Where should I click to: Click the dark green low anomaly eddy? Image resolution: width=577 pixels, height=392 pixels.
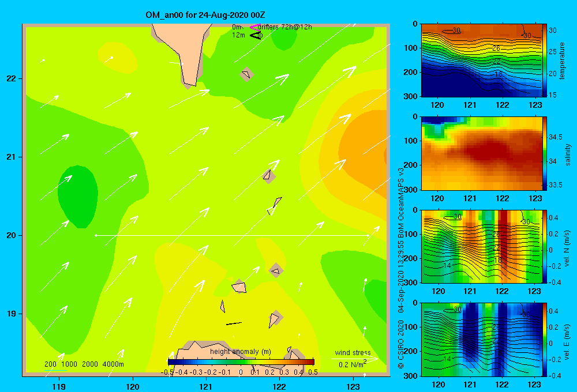click(x=78, y=196)
